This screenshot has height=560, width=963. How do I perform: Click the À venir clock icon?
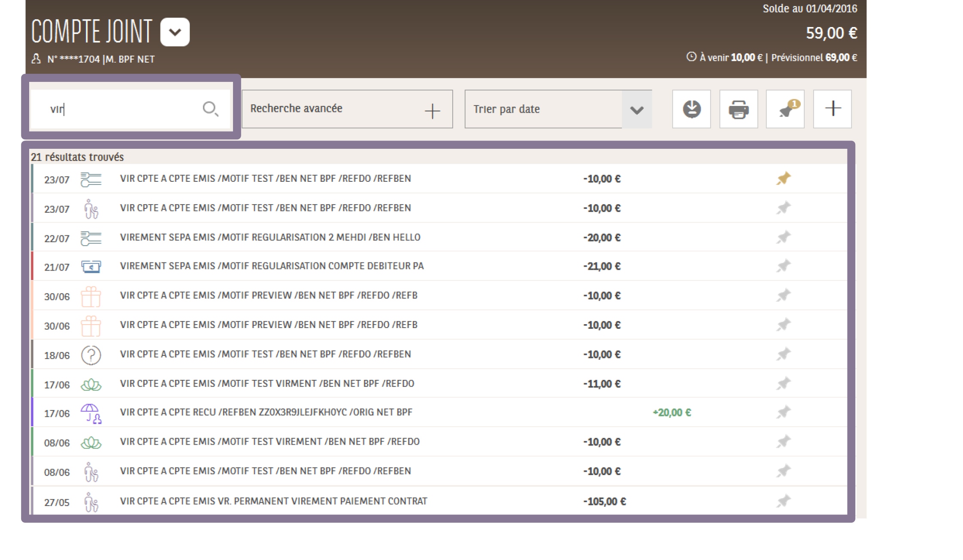coord(691,57)
